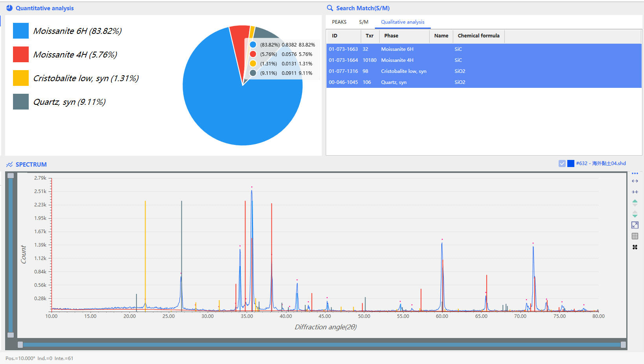The height and width of the screenshot is (364, 644).
Task: Click the fullscreen expand chart icon
Action: [x=635, y=225]
